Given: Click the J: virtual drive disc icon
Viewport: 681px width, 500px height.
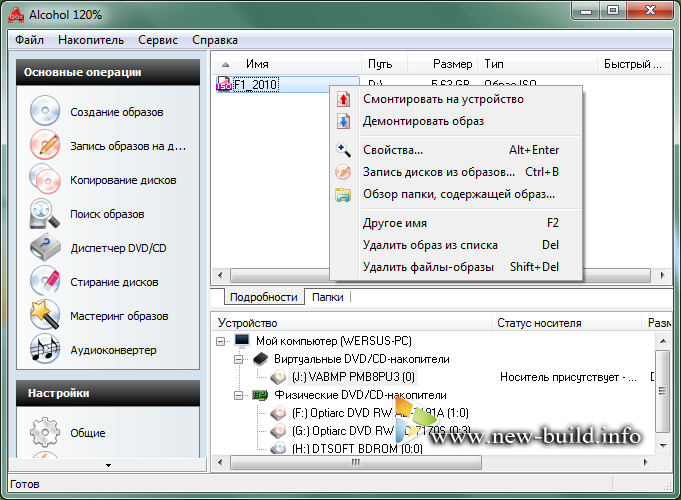Looking at the screenshot, I should pyautogui.click(x=278, y=377).
